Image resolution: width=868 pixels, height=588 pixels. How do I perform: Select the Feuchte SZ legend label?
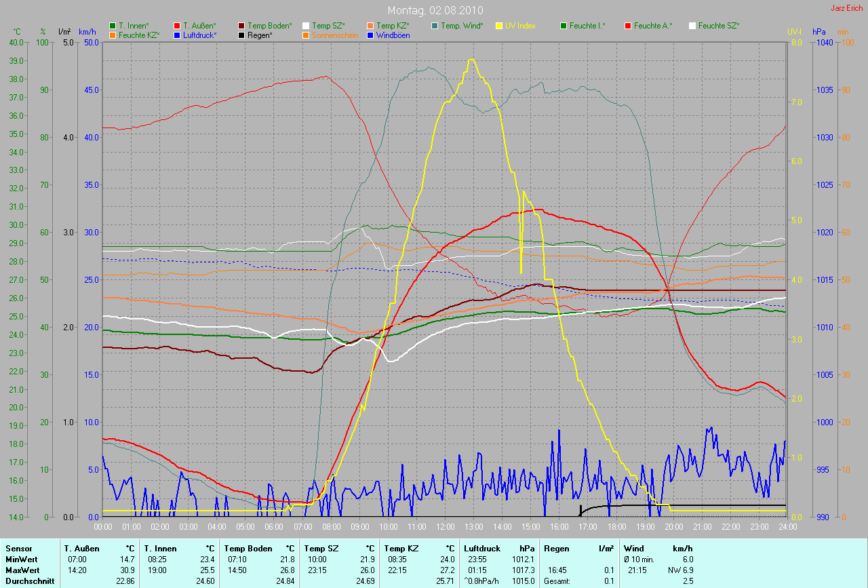[719, 26]
